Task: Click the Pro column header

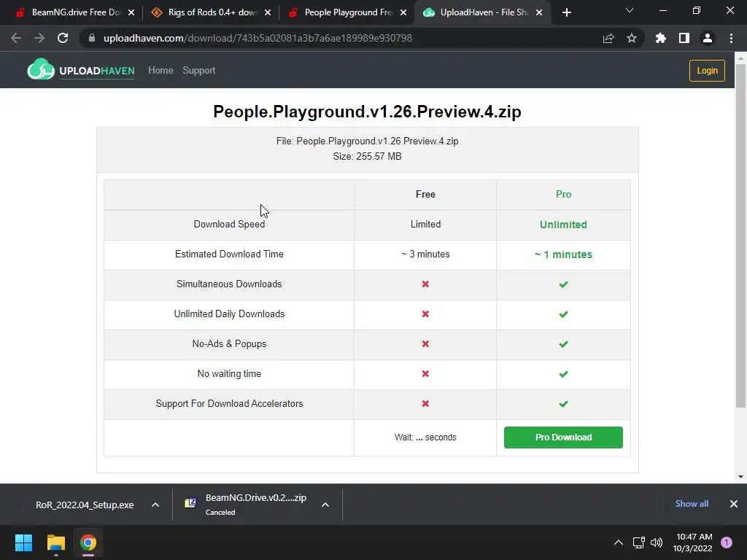Action: [563, 194]
